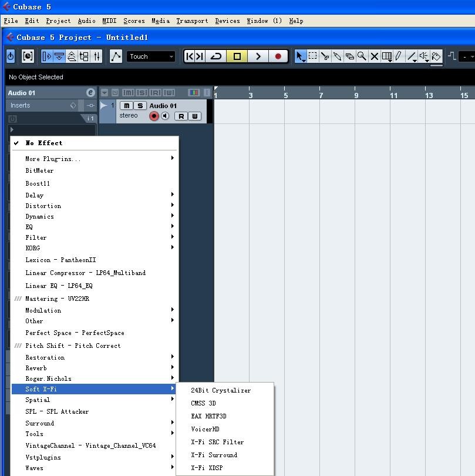The height and width of the screenshot is (476, 475).
Task: Toggle global Solo in track list header
Action: tap(142, 93)
